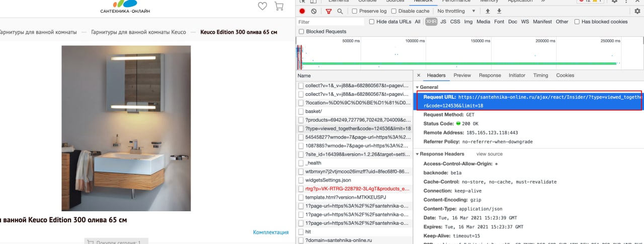Click the Request Method GET line
Viewport: 644px width, 244px height.
coord(449,114)
